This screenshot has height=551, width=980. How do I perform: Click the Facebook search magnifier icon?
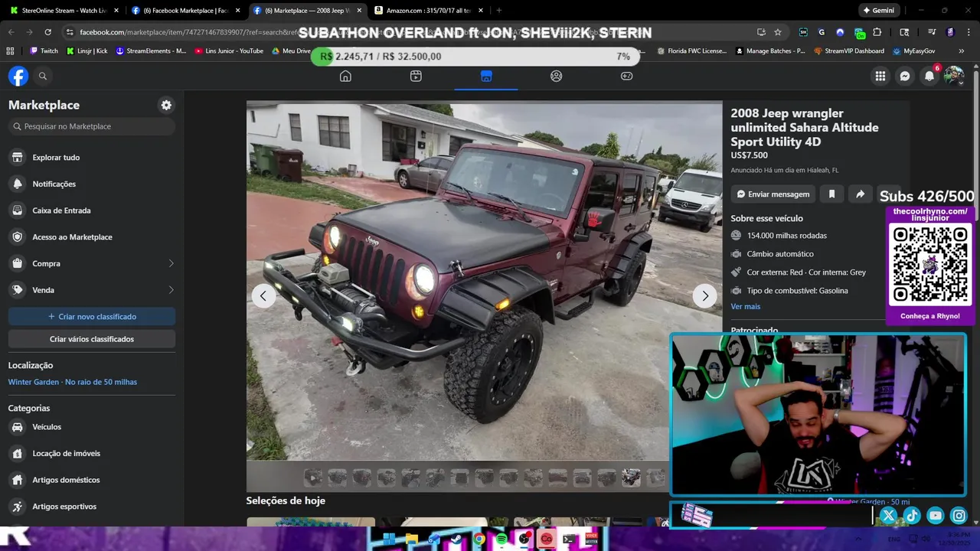pyautogui.click(x=43, y=76)
